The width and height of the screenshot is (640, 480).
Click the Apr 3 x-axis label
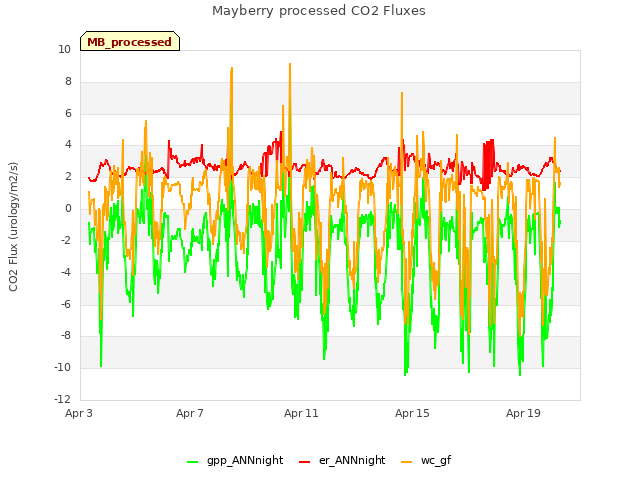click(79, 413)
